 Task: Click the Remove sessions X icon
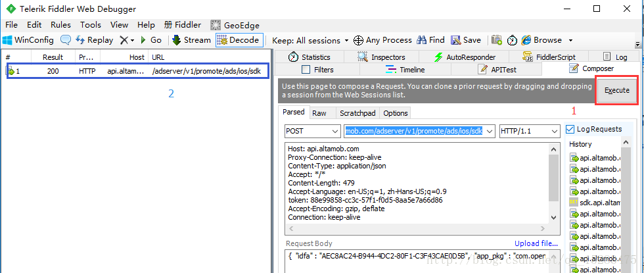(x=124, y=40)
